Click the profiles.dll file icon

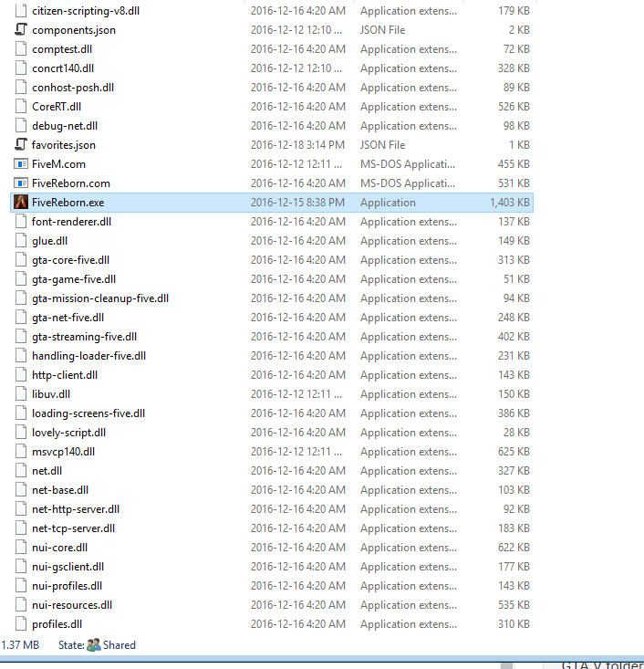[21, 623]
